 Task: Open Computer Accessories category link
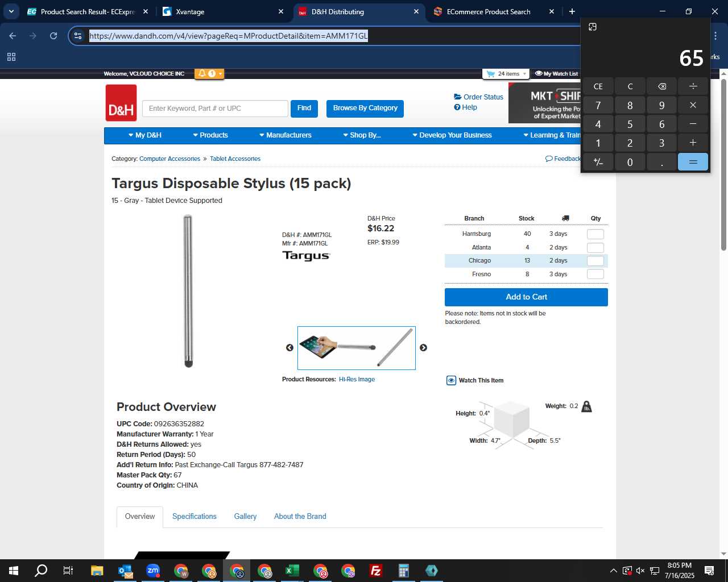[x=169, y=159]
